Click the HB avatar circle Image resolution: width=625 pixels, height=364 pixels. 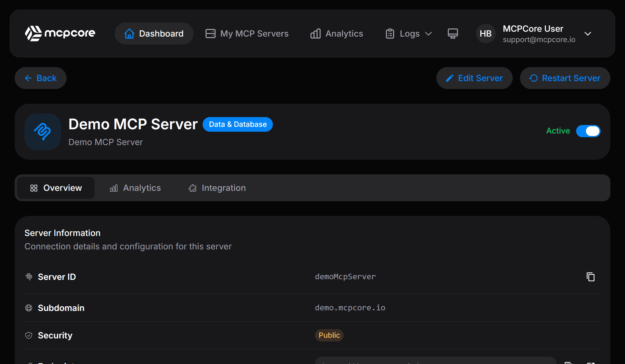point(485,34)
